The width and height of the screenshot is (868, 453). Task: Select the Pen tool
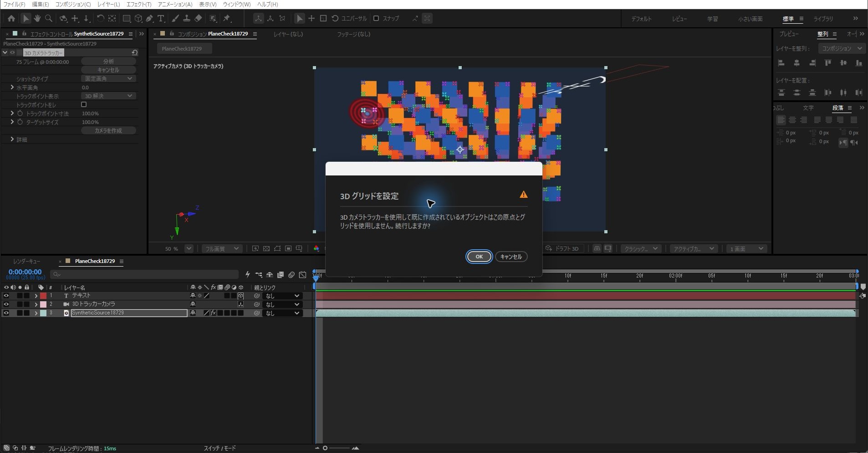[x=149, y=19]
